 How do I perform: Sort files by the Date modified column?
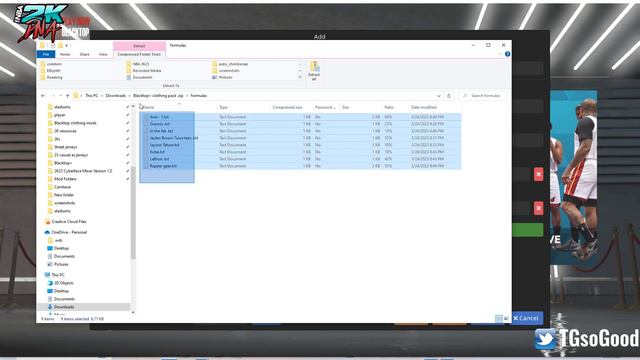424,107
